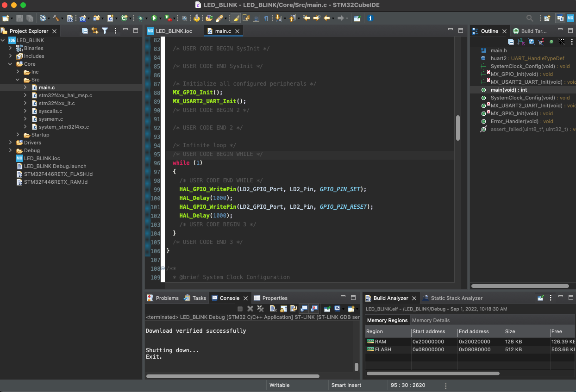Click the green Run button icon
576x392 pixels.
[154, 18]
